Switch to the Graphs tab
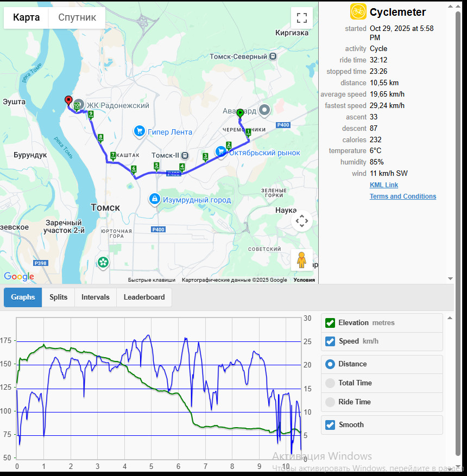The image size is (467, 476). (x=23, y=297)
